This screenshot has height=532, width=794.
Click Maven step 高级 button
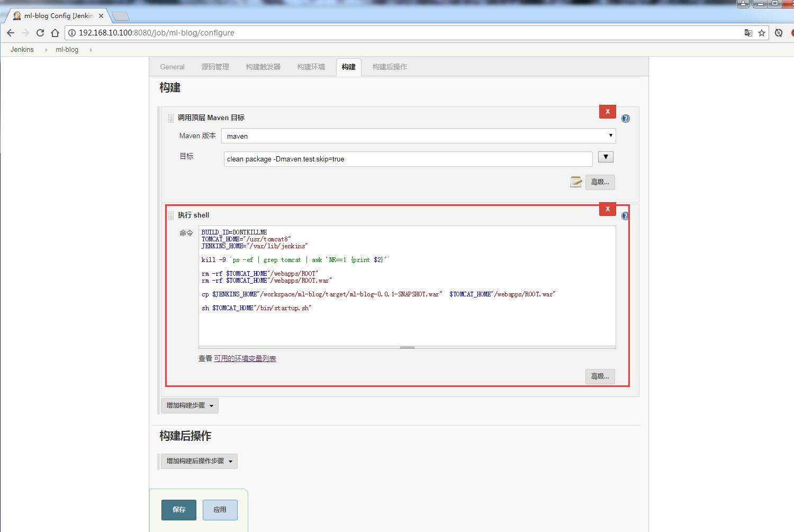(600, 182)
